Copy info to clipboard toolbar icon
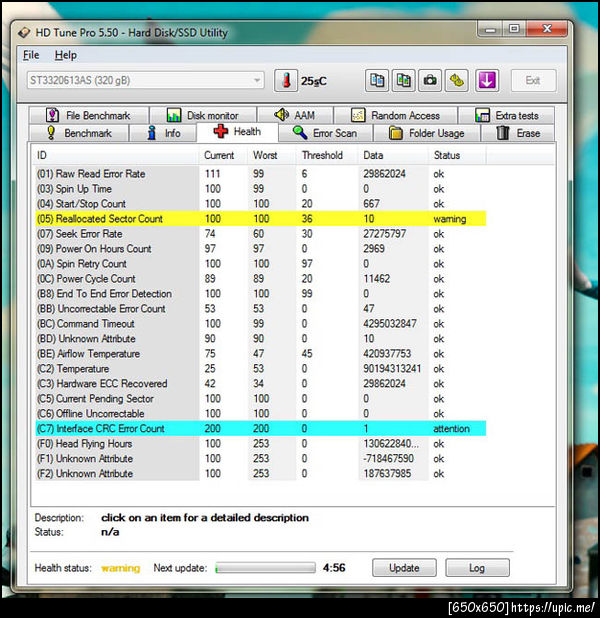600x618 pixels. tap(376, 80)
